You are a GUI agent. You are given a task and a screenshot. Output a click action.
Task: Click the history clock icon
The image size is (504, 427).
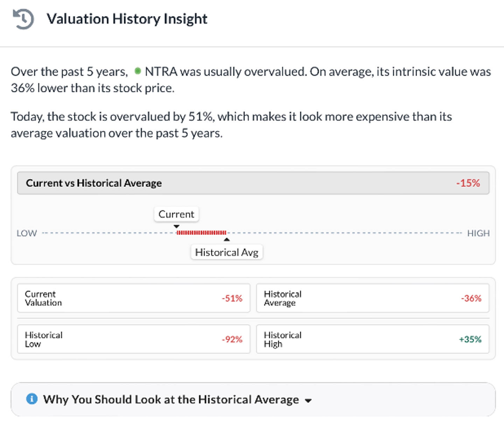coord(23,19)
